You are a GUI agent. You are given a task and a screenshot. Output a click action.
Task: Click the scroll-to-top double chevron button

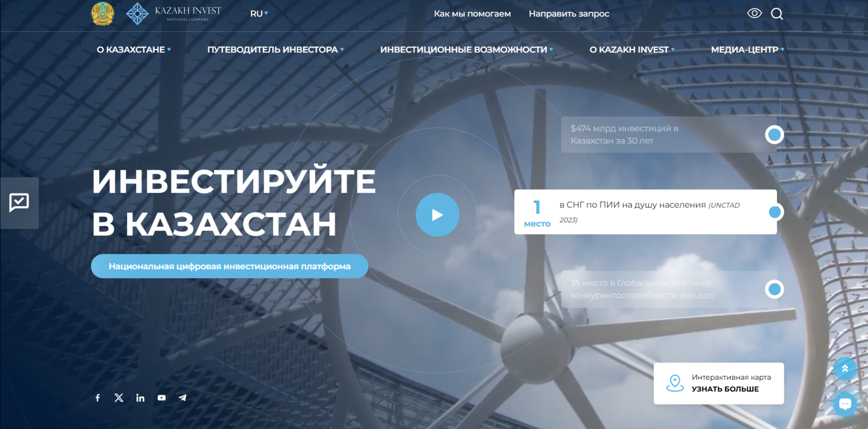844,369
